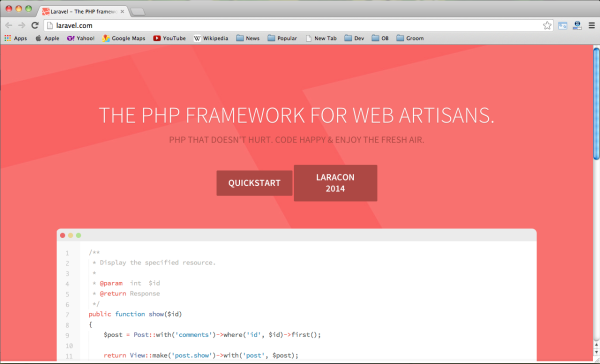Click code line 'return View::make'
The width and height of the screenshot is (600, 364).
[201, 356]
